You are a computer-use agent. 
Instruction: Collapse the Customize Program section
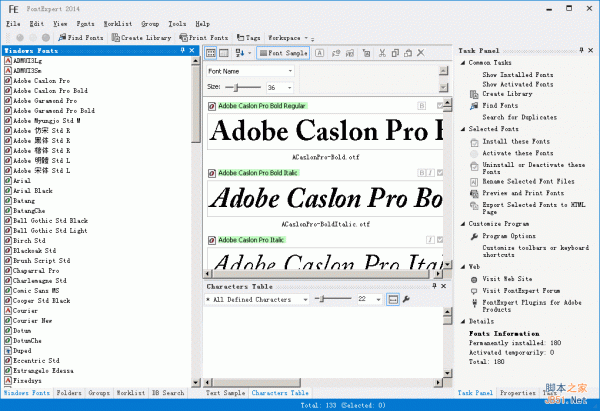463,223
